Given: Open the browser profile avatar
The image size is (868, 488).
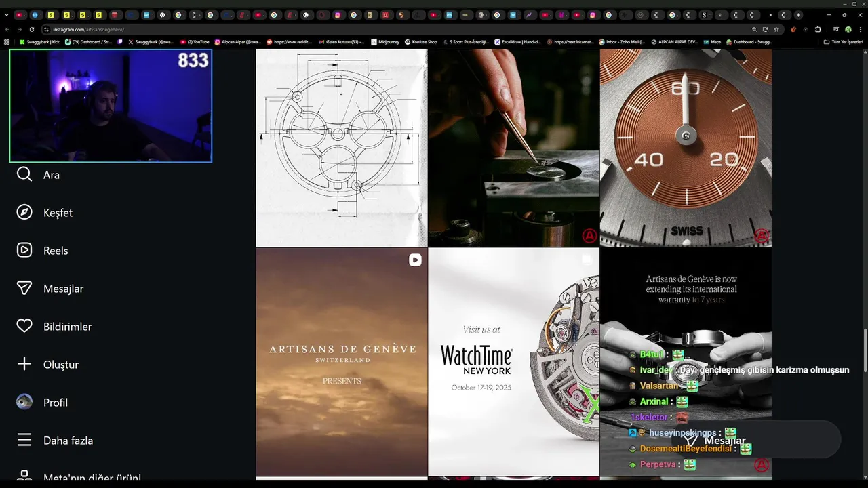Looking at the screenshot, I should pyautogui.click(x=848, y=30).
